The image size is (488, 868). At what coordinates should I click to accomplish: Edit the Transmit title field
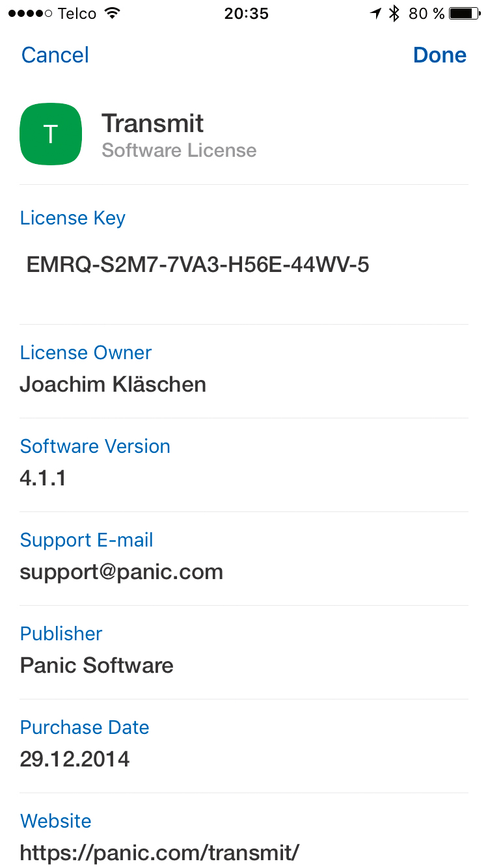153,124
